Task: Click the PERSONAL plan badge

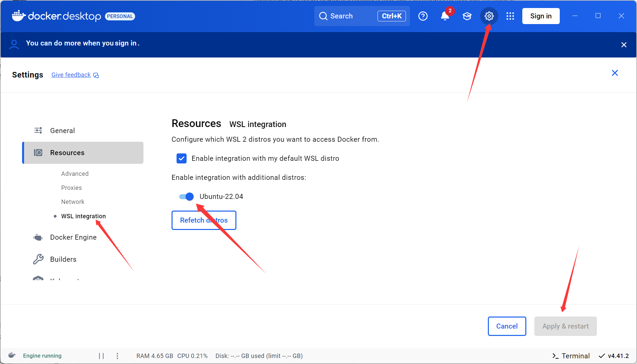Action: click(120, 16)
